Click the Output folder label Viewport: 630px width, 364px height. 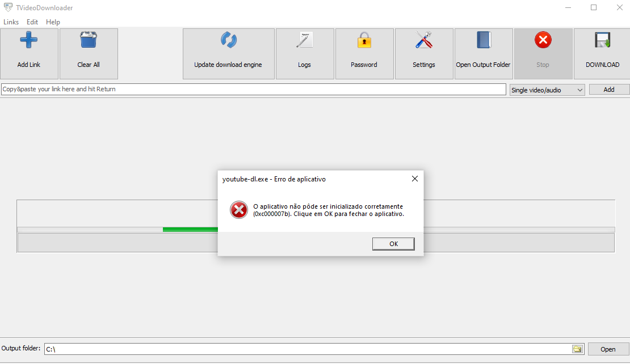pos(21,348)
